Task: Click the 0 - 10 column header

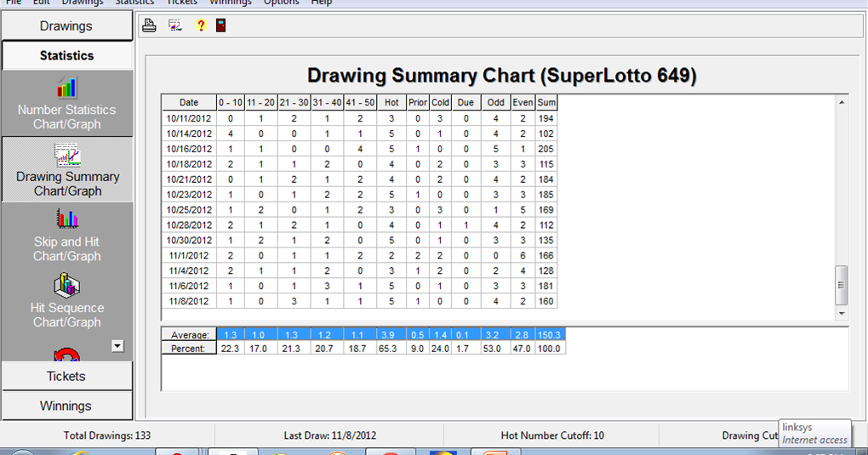Action: click(231, 102)
